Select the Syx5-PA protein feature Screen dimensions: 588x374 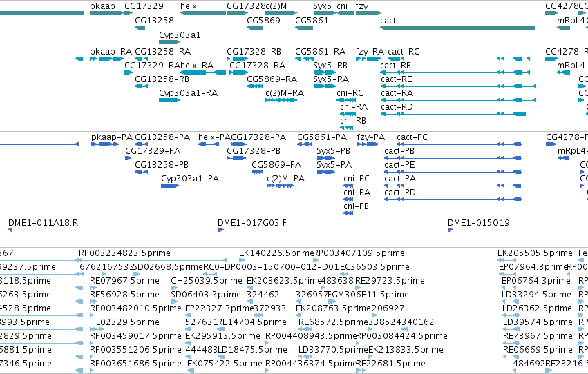coord(326,173)
